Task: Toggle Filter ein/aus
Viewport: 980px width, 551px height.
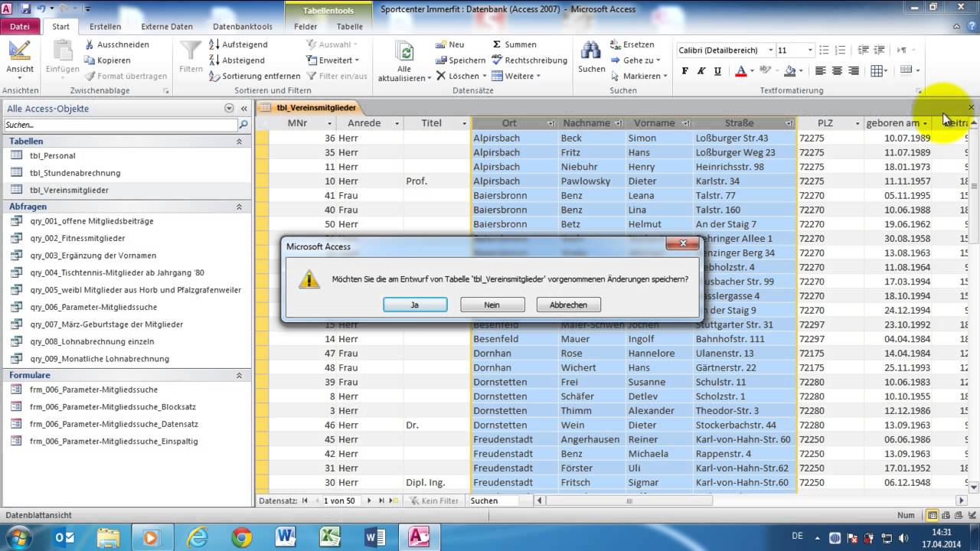Action: 337,76
